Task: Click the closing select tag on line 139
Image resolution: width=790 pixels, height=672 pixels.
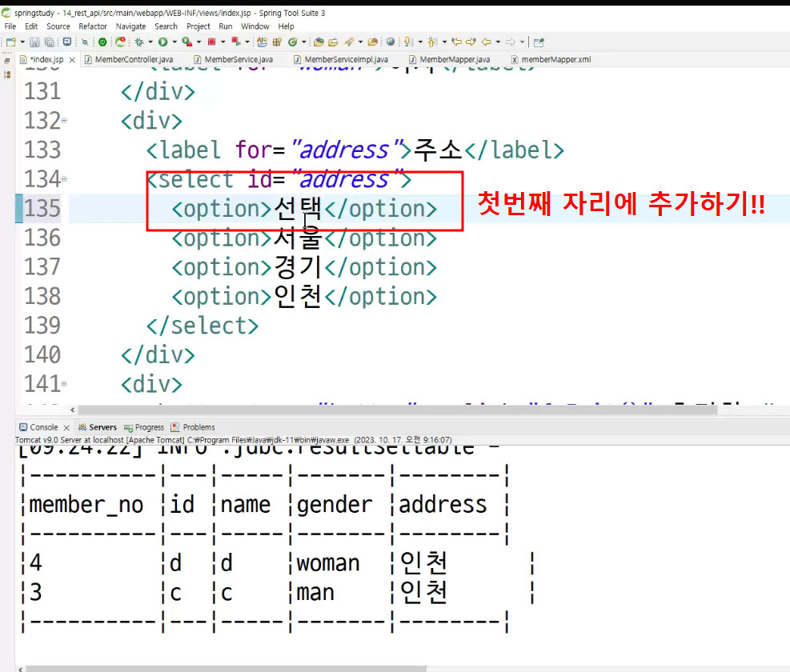Action: pyautogui.click(x=203, y=326)
